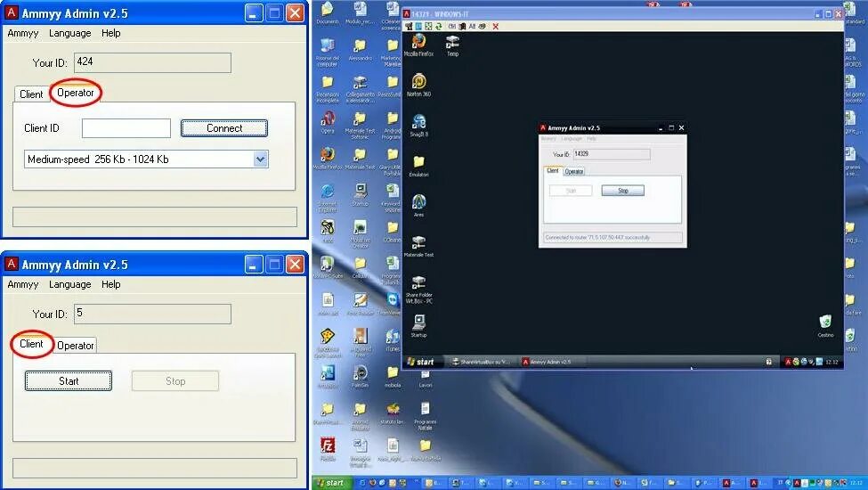Open SnagIt 8 icon on the remote desktop

(418, 125)
